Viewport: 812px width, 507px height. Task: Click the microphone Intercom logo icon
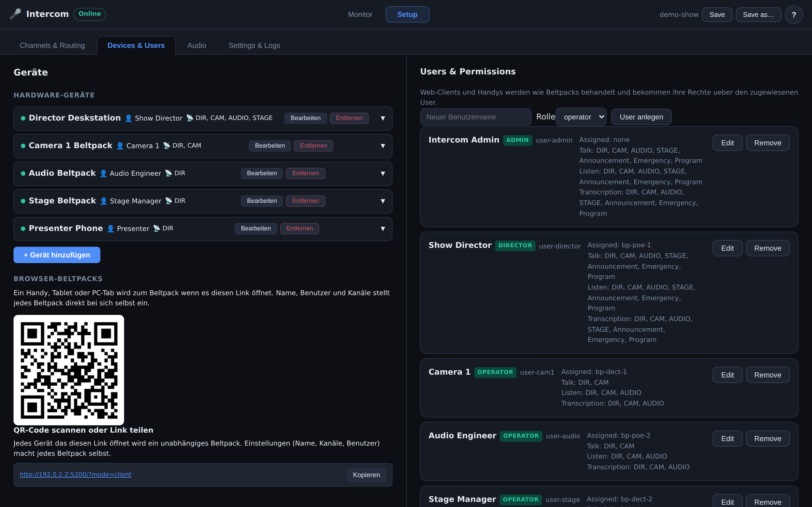(x=16, y=14)
